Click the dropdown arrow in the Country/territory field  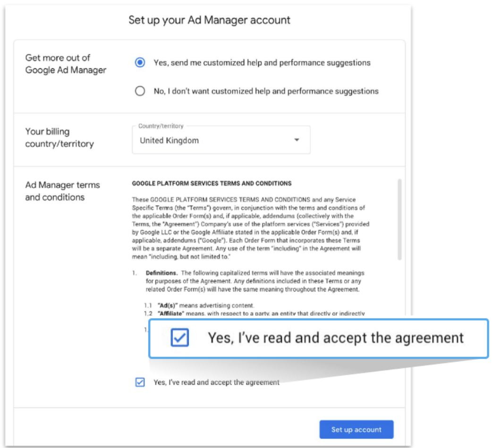pos(297,140)
